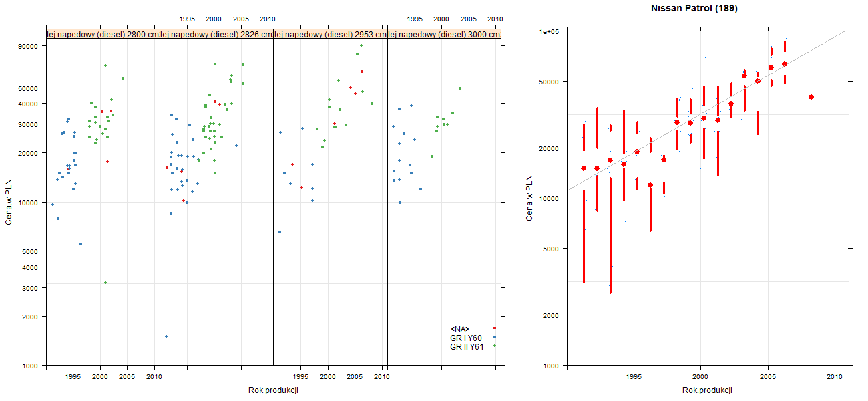Select the strip header ending in 2826 cm

(x=217, y=35)
